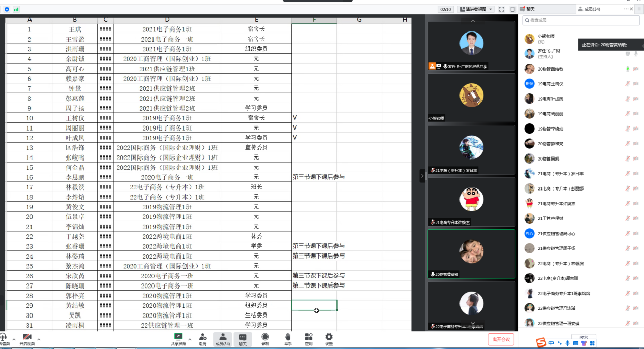This screenshot has width=644, height=349.
Task: Open Settings (设置) gear in meeting toolbar
Action: click(329, 338)
